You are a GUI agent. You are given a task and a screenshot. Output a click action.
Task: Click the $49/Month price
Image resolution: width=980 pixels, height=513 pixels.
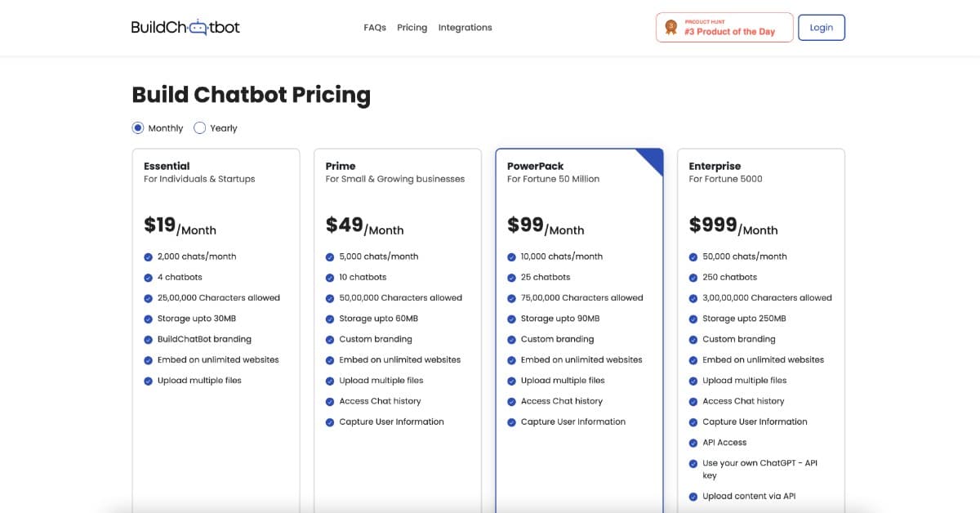pyautogui.click(x=364, y=225)
